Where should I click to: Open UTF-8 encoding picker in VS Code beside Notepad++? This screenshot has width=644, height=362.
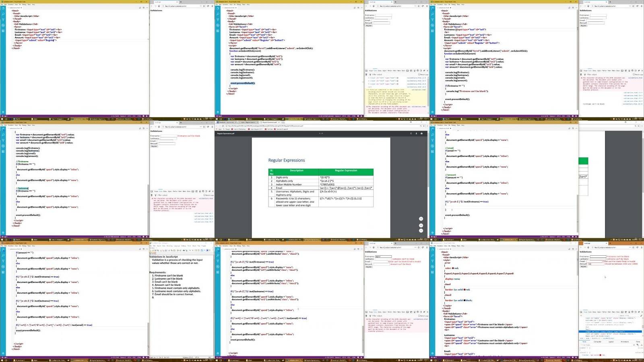coord(130,357)
